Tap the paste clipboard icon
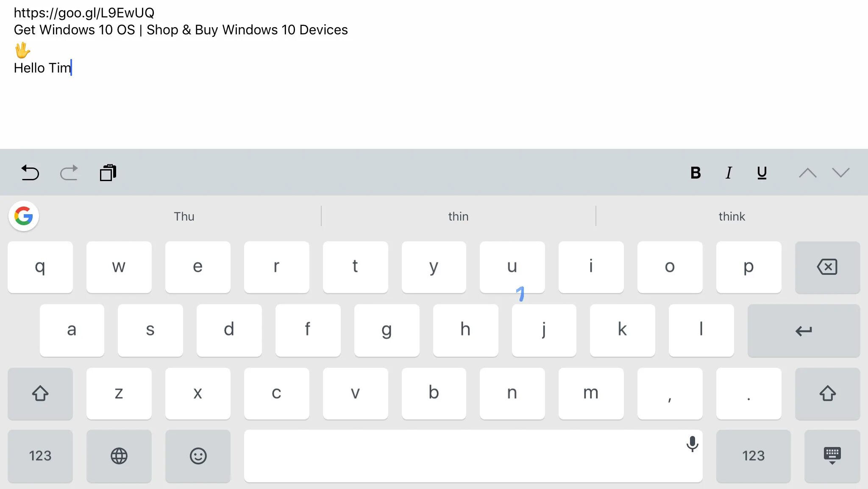The image size is (868, 489). click(x=108, y=173)
